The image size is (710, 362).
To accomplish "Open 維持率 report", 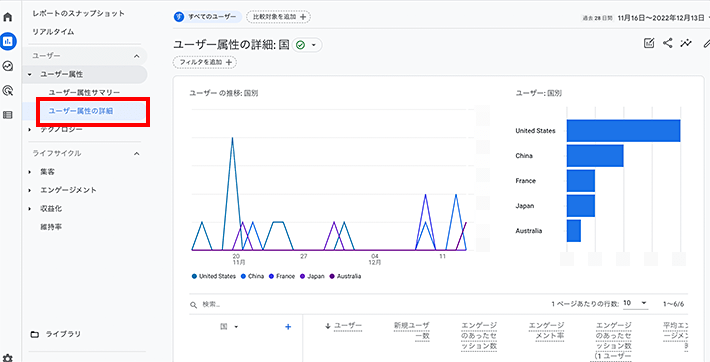I will (51, 227).
